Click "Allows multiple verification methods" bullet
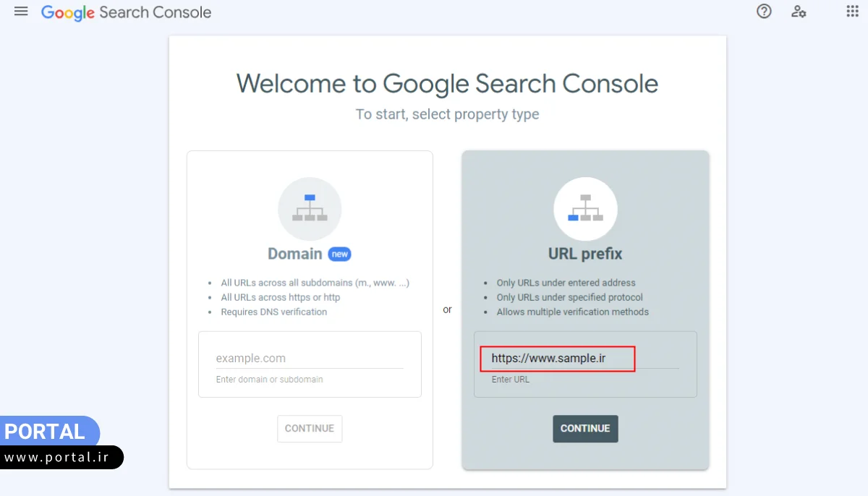Screen dimensions: 868x496 point(572,312)
